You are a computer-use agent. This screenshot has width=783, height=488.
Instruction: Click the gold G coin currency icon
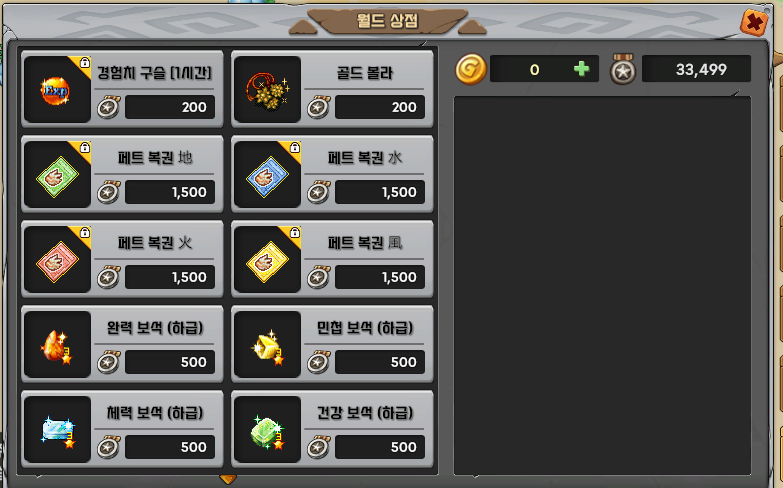(470, 69)
